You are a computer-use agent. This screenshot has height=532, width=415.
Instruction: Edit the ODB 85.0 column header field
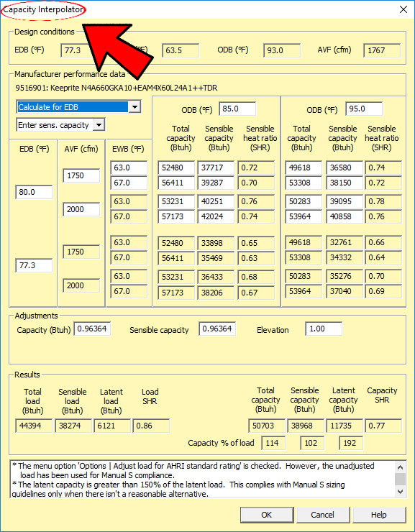(237, 109)
